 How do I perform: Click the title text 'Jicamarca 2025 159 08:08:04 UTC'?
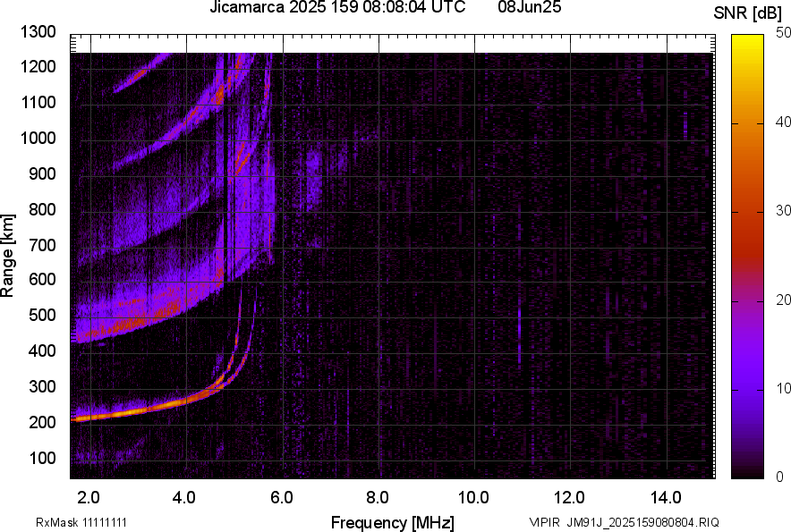coord(337,7)
